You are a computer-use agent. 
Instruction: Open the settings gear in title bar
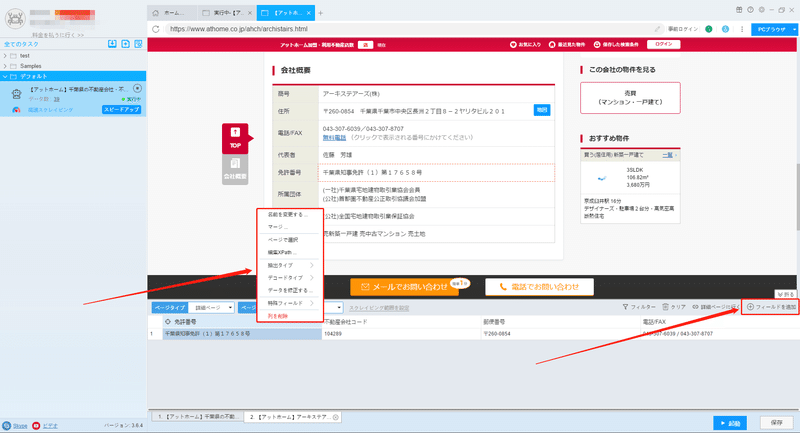(x=762, y=10)
